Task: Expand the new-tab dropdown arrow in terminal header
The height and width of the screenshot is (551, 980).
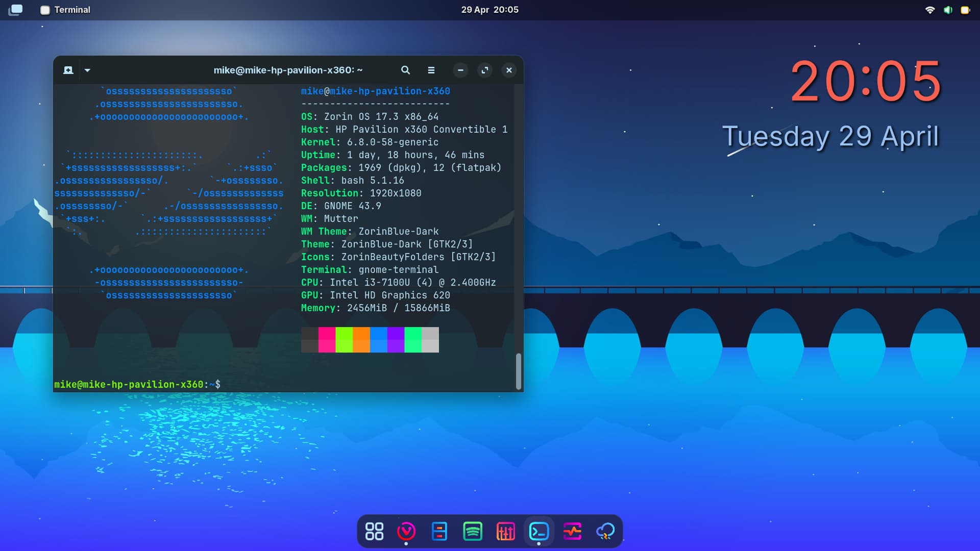Action: coord(87,70)
